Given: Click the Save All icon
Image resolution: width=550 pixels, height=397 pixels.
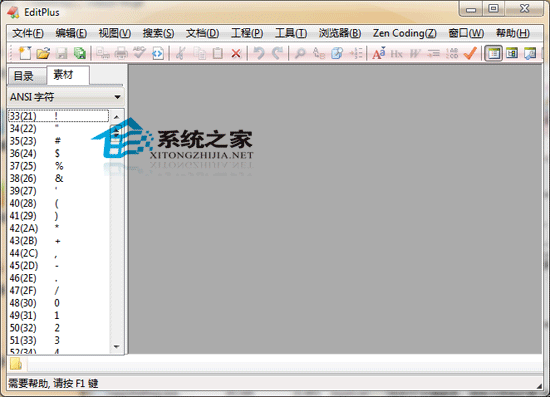Looking at the screenshot, I should click(80, 53).
